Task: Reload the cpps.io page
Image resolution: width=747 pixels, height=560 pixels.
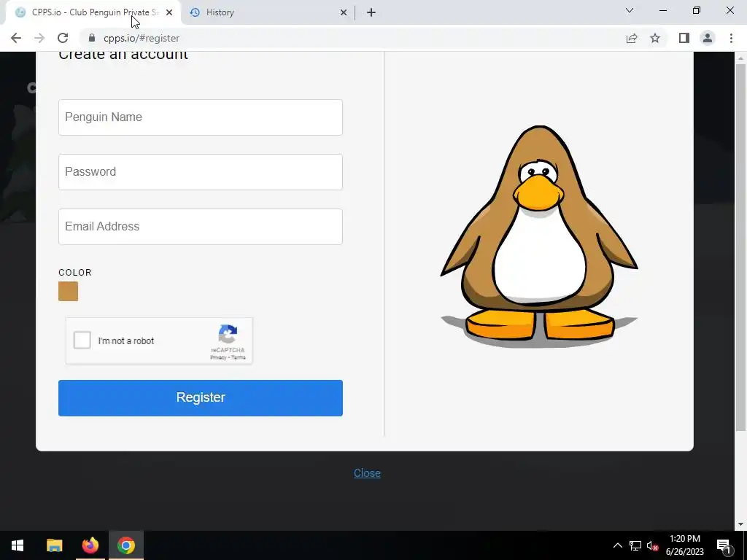Action: 63,38
